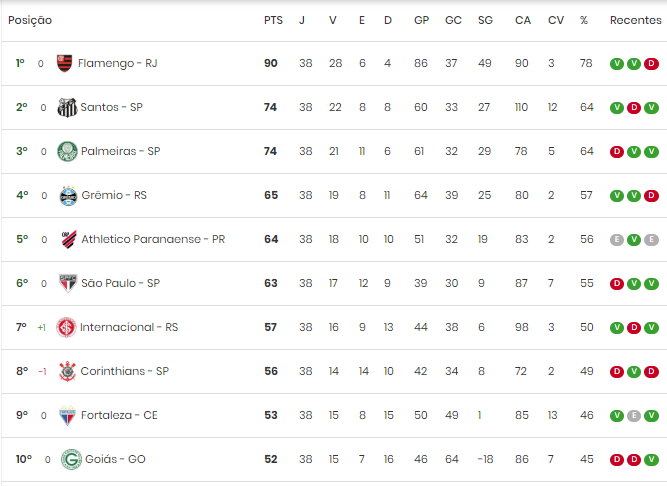Click the Santos club crest icon

[67, 108]
